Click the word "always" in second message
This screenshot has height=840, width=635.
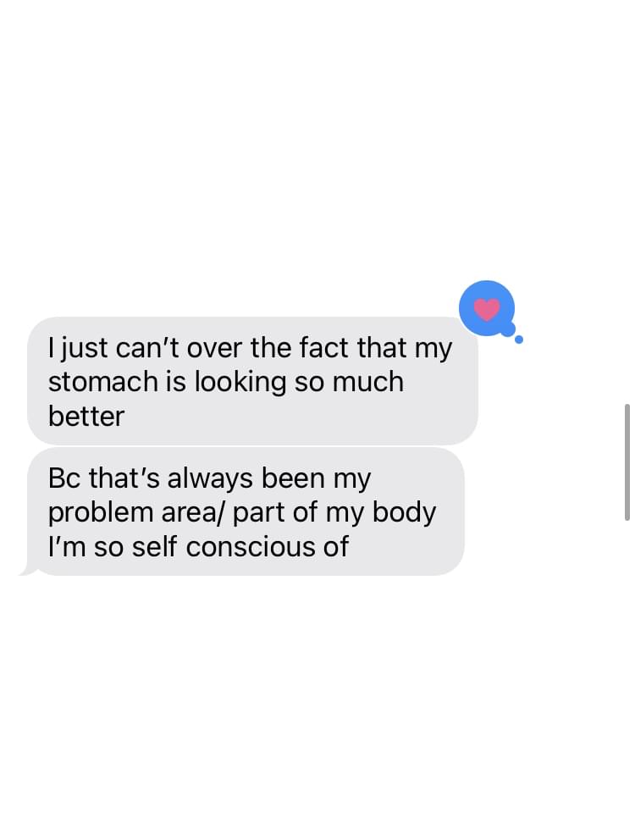[210, 478]
